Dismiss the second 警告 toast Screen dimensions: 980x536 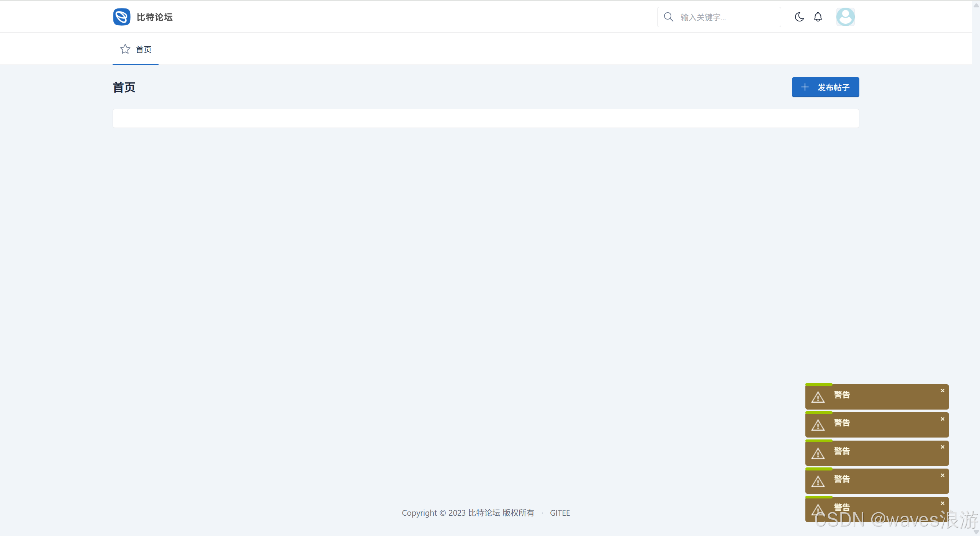[x=942, y=419]
